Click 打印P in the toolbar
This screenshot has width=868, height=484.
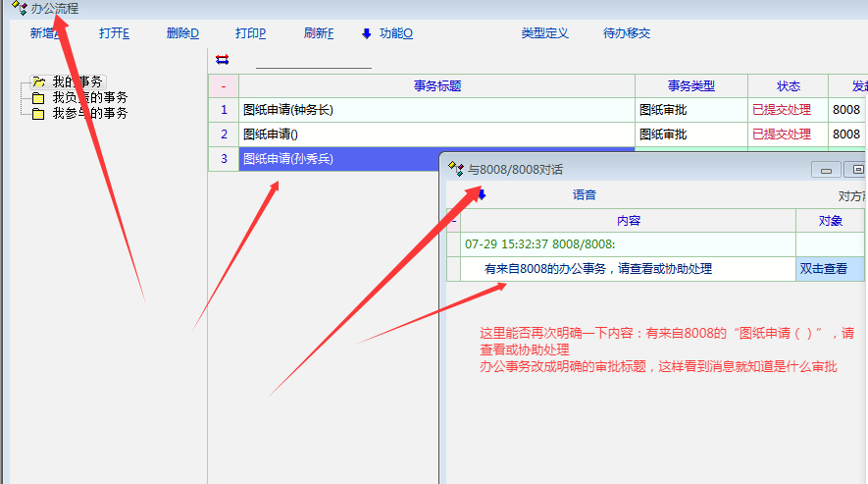(250, 33)
